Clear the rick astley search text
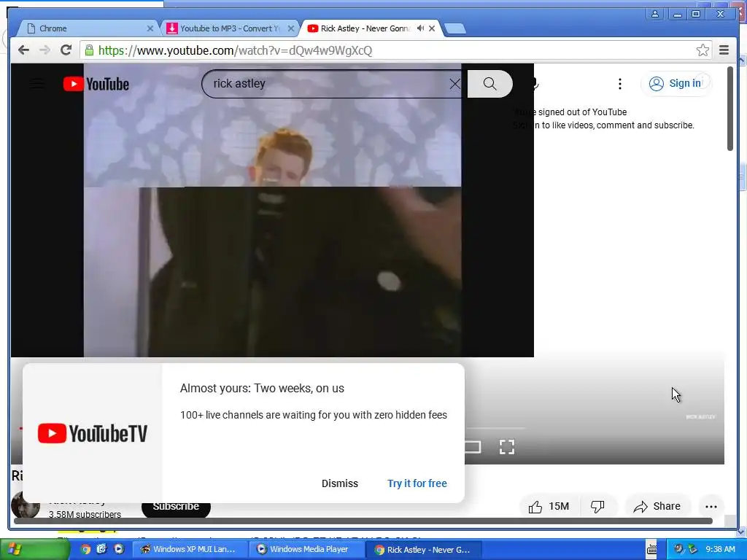Screen dimensions: 747x560 click(454, 85)
